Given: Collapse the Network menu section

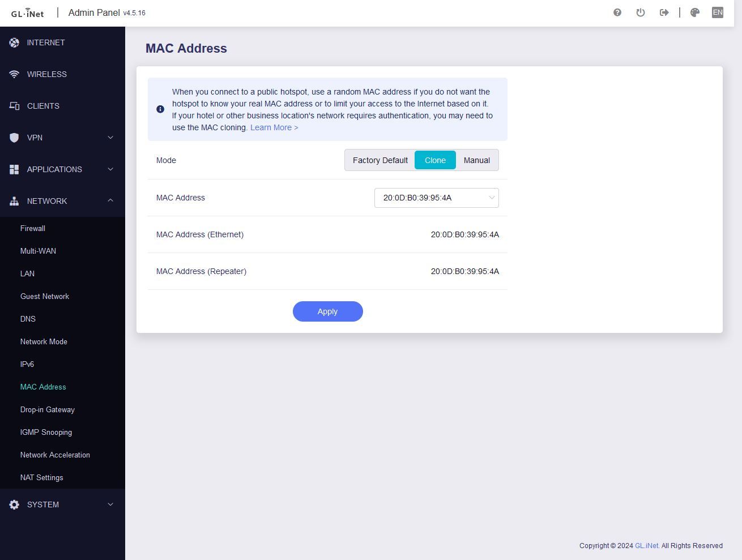Looking at the screenshot, I should tap(62, 201).
